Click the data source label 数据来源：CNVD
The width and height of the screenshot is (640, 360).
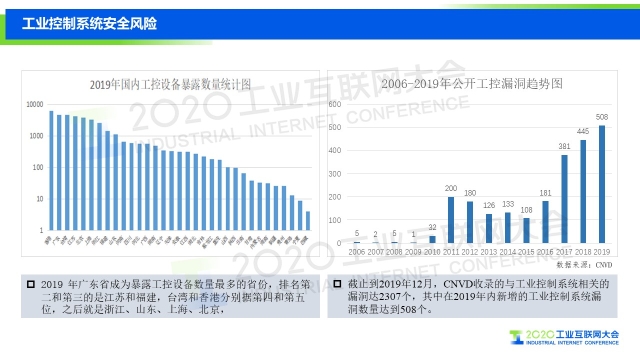point(584,265)
